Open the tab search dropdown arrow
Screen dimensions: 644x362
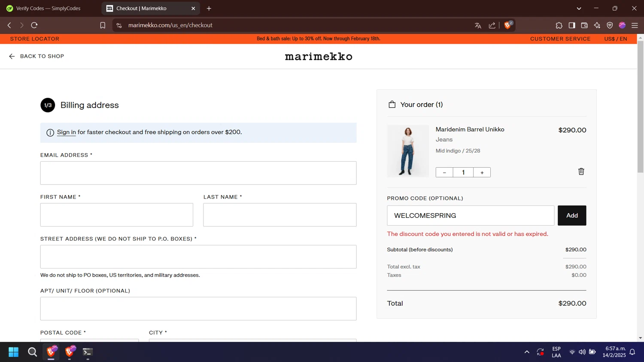(579, 8)
